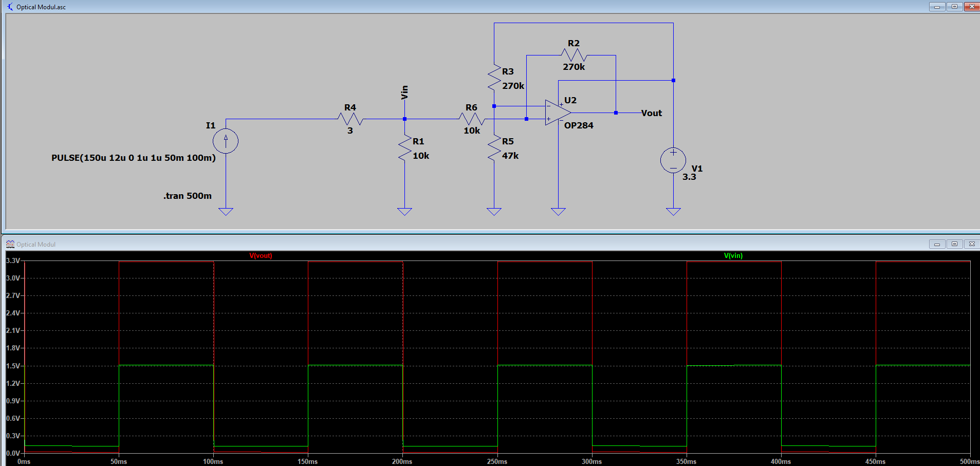This screenshot has width=980, height=466.
Task: Select the V1 voltage source symbol
Action: 673,160
